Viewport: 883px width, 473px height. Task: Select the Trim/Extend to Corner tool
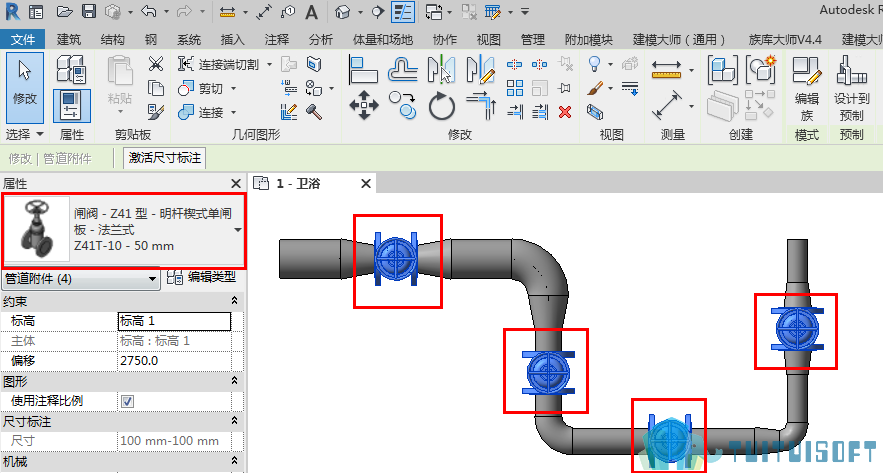tap(481, 105)
